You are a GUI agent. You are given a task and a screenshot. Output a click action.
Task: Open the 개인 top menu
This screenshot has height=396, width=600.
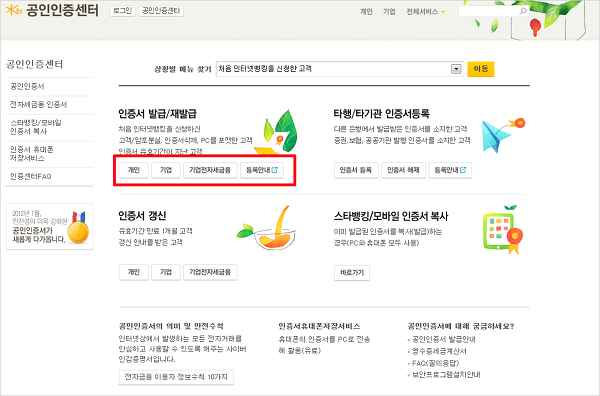coord(366,12)
